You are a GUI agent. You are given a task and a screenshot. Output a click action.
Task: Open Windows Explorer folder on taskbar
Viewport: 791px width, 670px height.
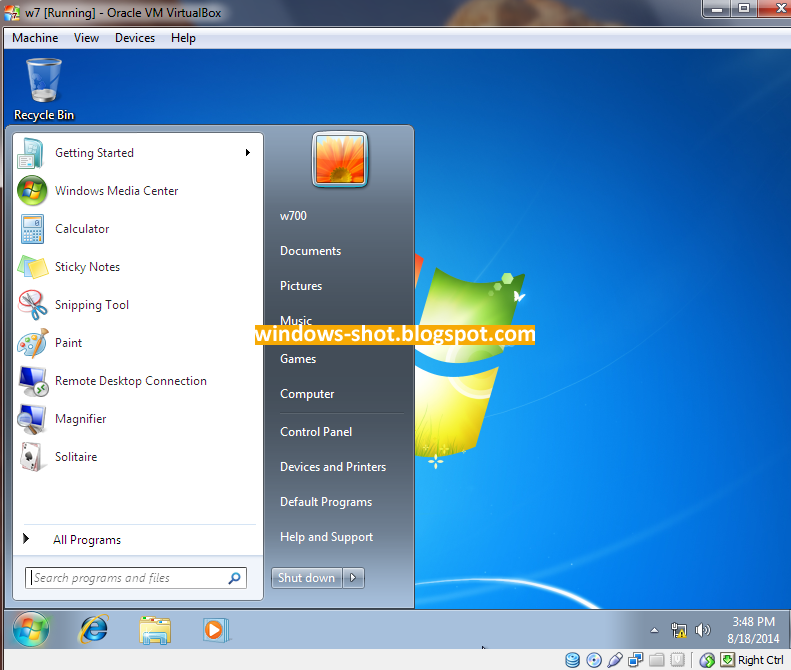pos(155,630)
